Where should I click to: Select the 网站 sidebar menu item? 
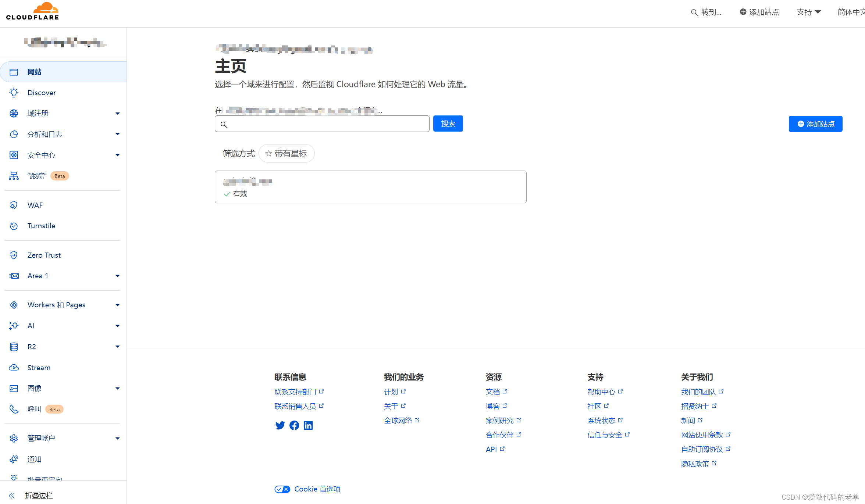click(34, 72)
